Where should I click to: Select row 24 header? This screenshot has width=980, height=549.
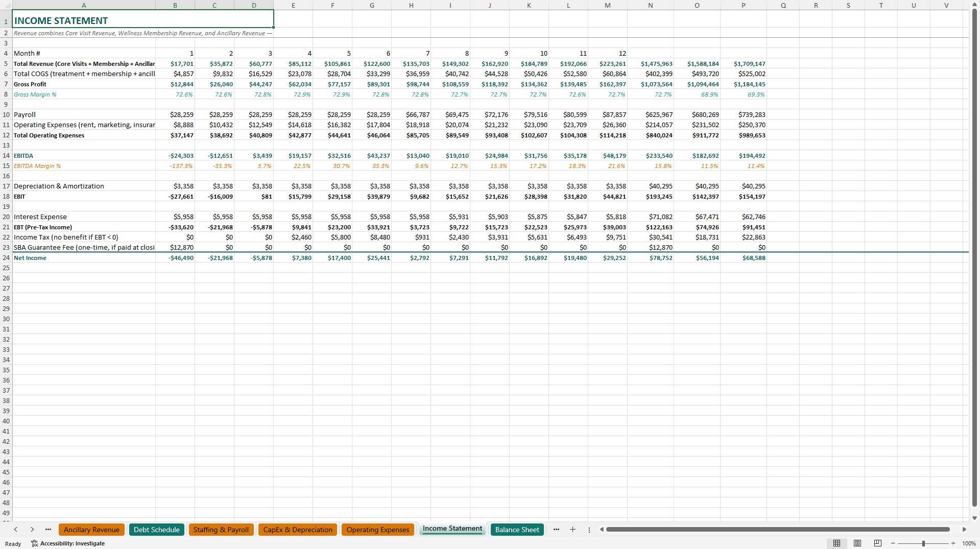(6, 258)
